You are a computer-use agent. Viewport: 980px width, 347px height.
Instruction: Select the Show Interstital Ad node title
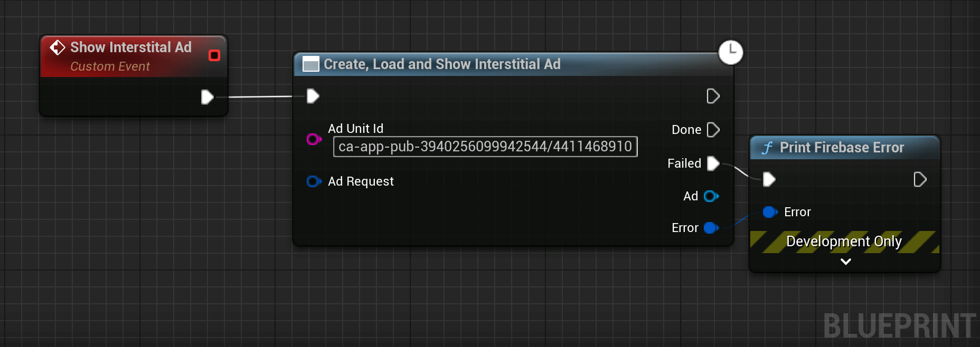pyautogui.click(x=131, y=47)
